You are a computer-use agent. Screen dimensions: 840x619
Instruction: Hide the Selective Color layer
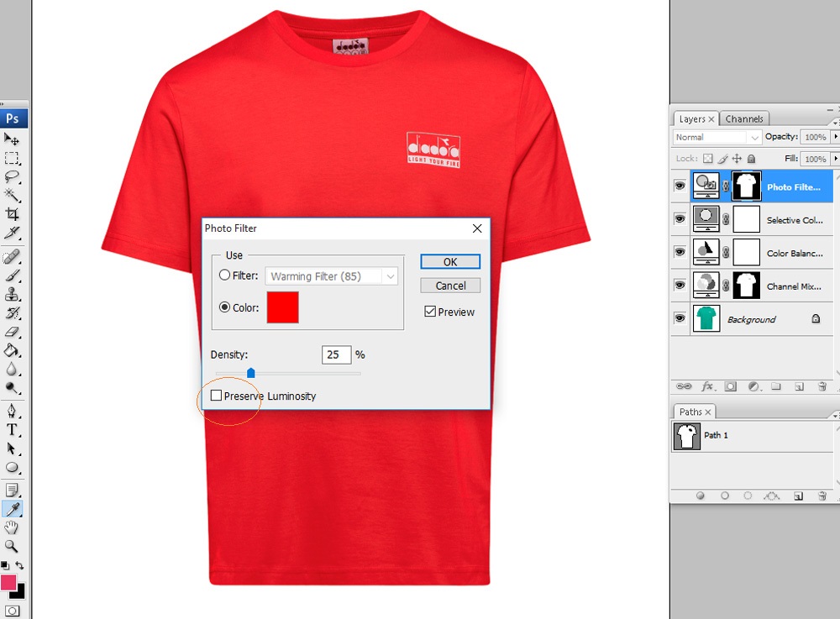point(680,219)
